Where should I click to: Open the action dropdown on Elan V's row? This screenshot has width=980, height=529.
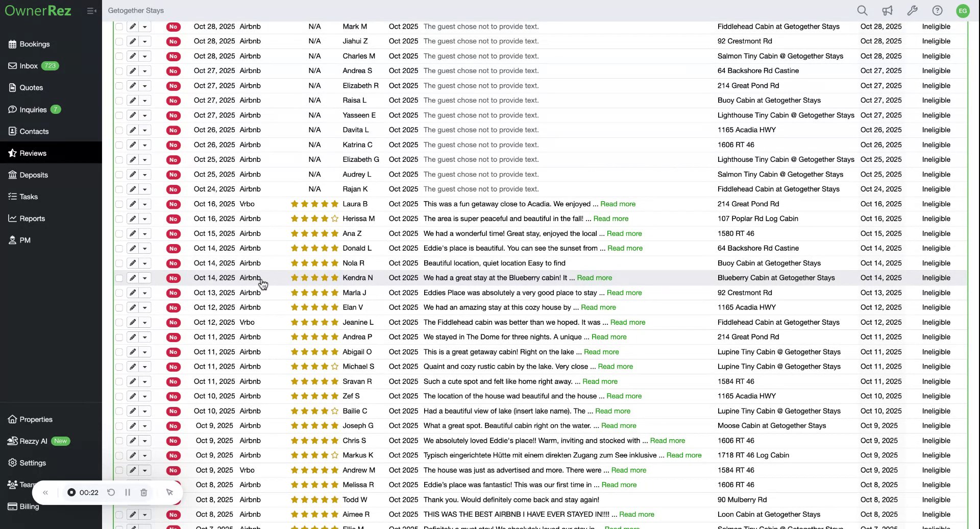click(145, 307)
